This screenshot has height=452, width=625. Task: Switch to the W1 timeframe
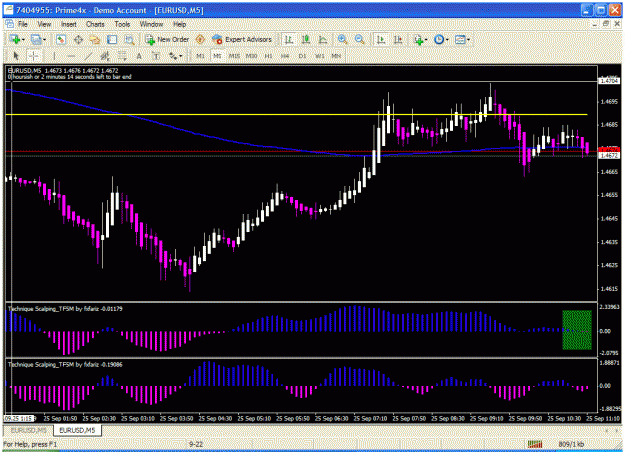tap(319, 56)
